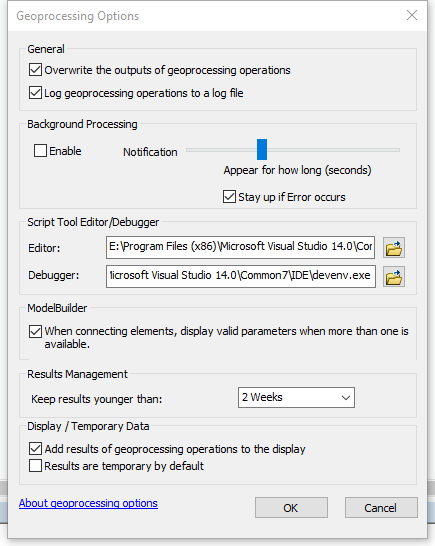Browse for the Editor program with folder icon
Image resolution: width=435 pixels, height=546 pixels.
[394, 248]
